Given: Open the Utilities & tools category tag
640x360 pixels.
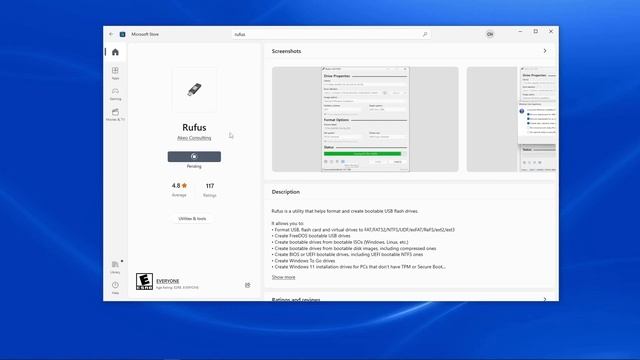Looking at the screenshot, I should coord(192,218).
